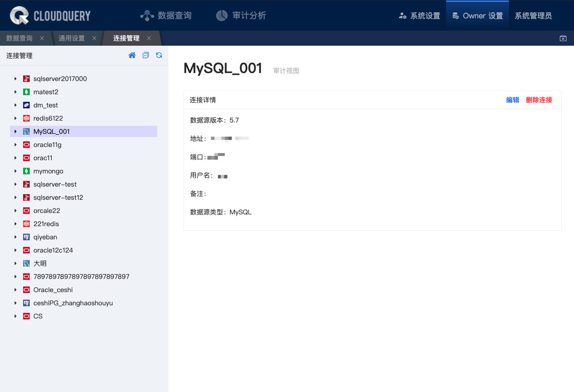Click the Oracle icon of 789789789 connection

[26, 277]
